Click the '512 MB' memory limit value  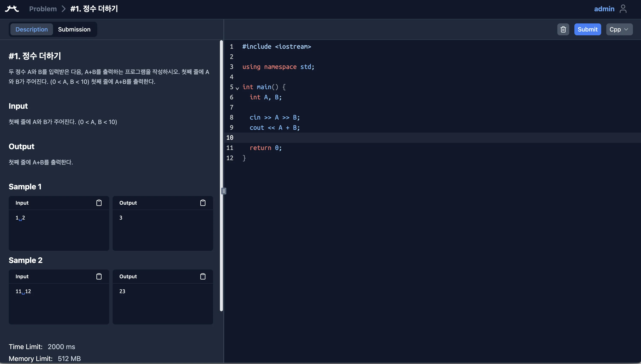[69, 359]
